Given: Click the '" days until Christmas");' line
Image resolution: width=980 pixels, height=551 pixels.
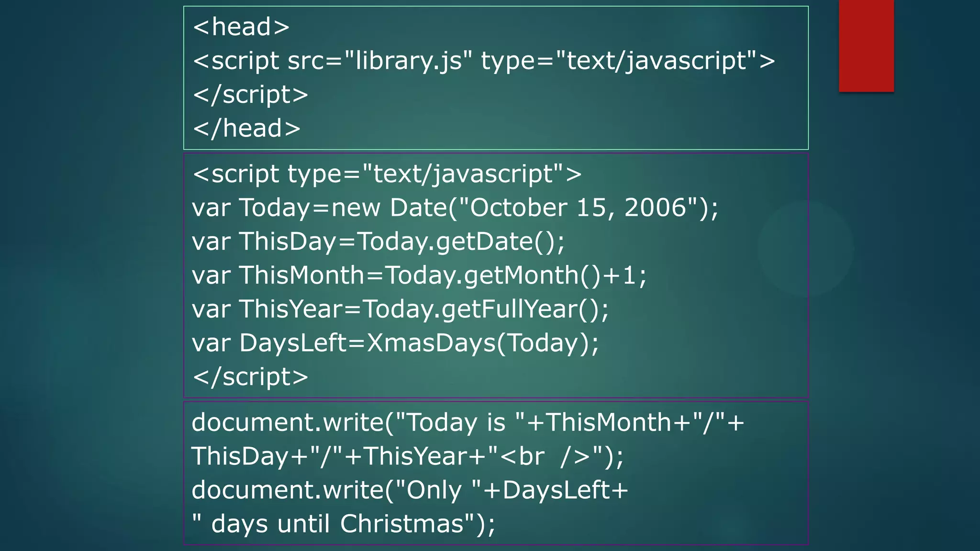Looking at the screenshot, I should (x=344, y=524).
